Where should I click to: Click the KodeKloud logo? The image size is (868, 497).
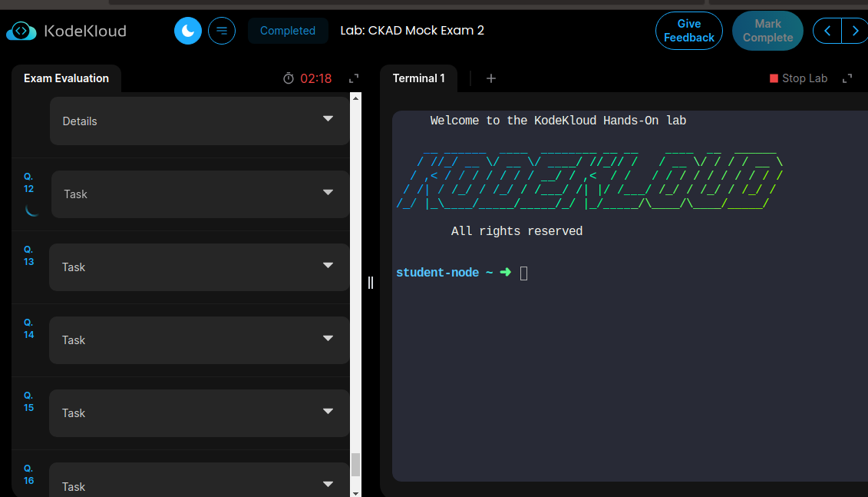[67, 31]
